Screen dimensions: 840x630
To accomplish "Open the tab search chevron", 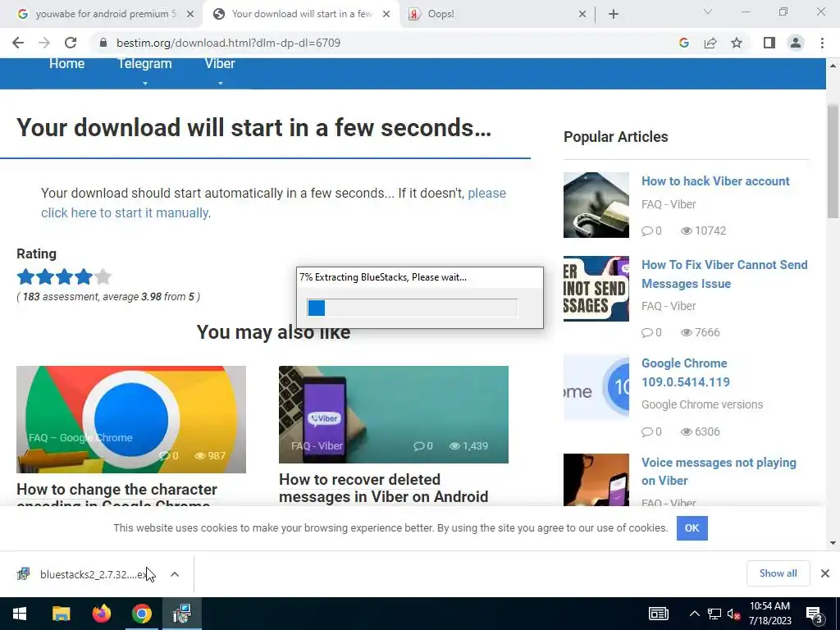I will click(708, 11).
